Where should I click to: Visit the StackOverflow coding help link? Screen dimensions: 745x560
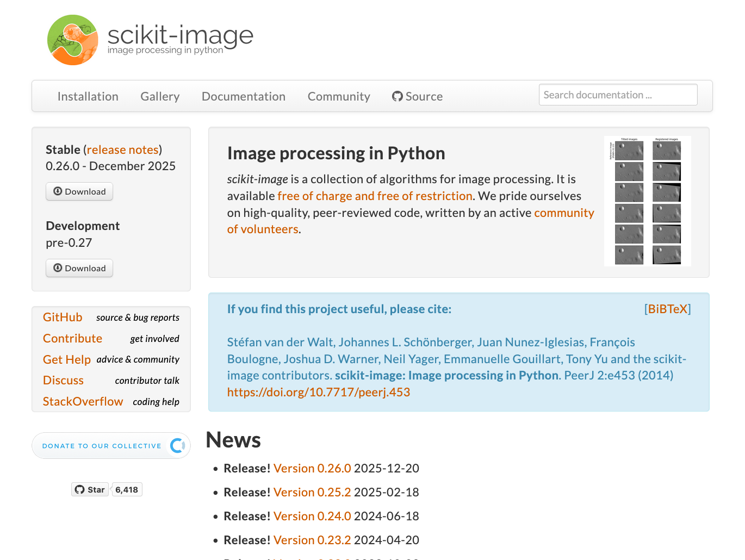tap(83, 402)
